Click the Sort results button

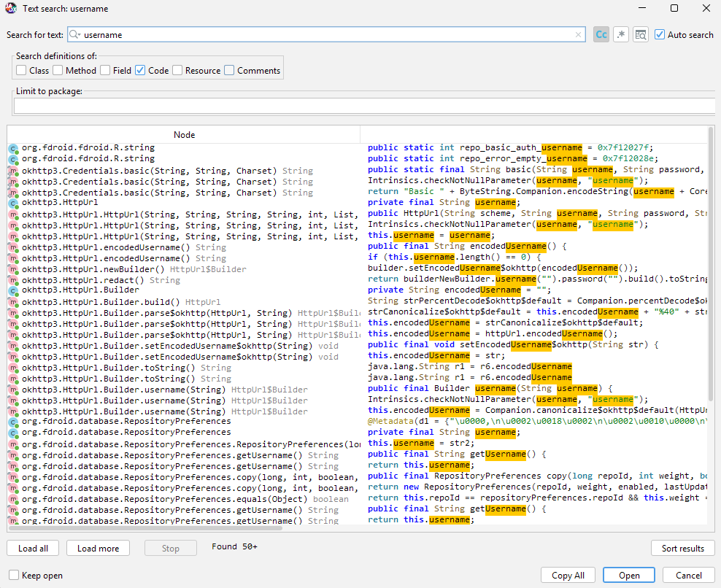[682, 549]
